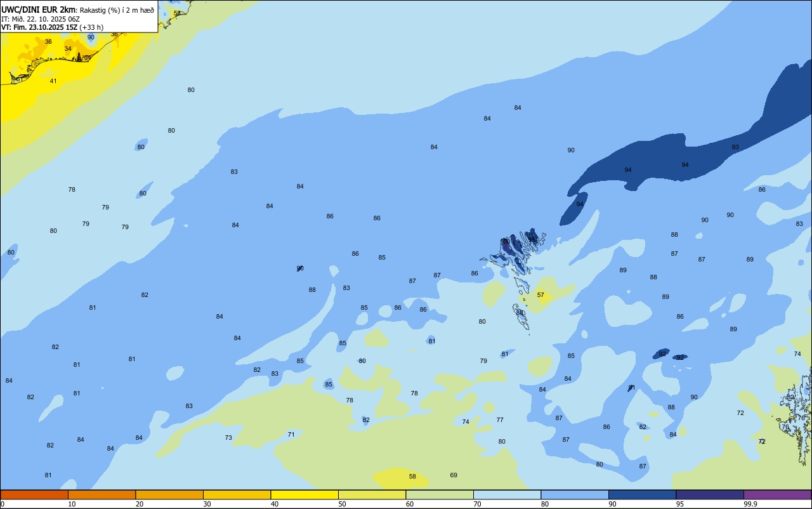Click the humidity value '57' on the yellow patch

540,295
